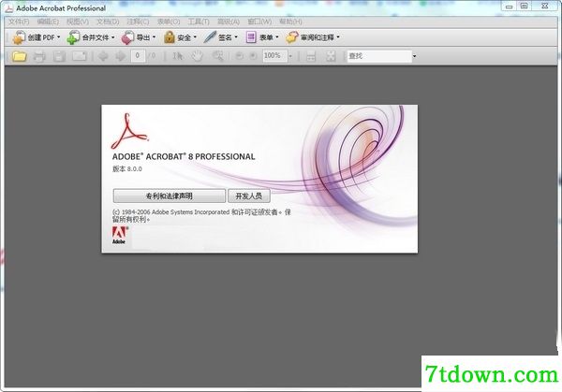Click the Review and Comment (审阅和注释) icon
Image resolution: width=562 pixels, height=392 pixels.
pos(291,37)
